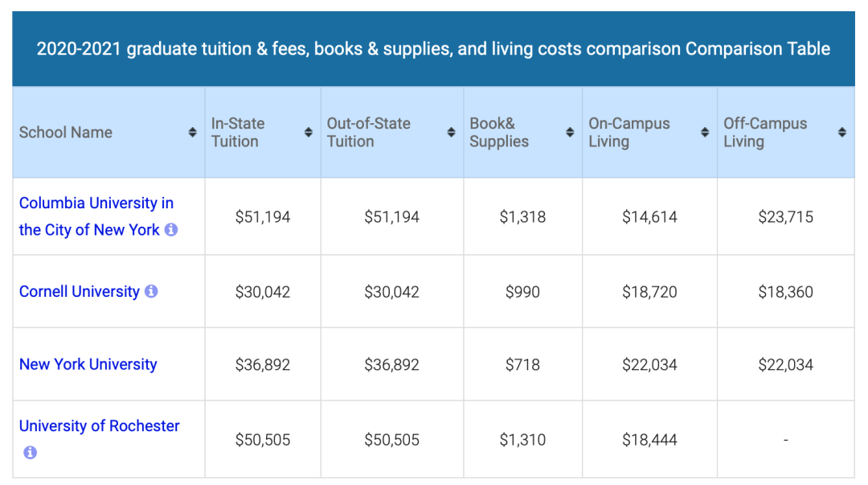Click info icon under University of Rochester
Screen dimensions: 868x485
click(30, 452)
